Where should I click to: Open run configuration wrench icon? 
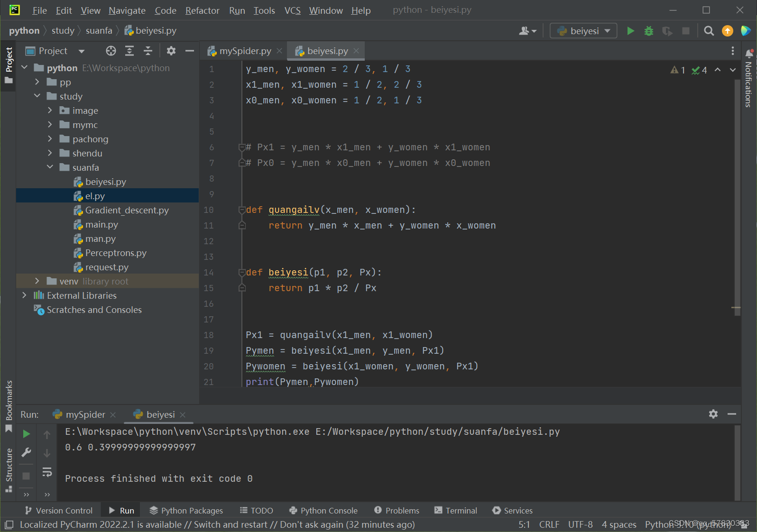pyautogui.click(x=27, y=452)
